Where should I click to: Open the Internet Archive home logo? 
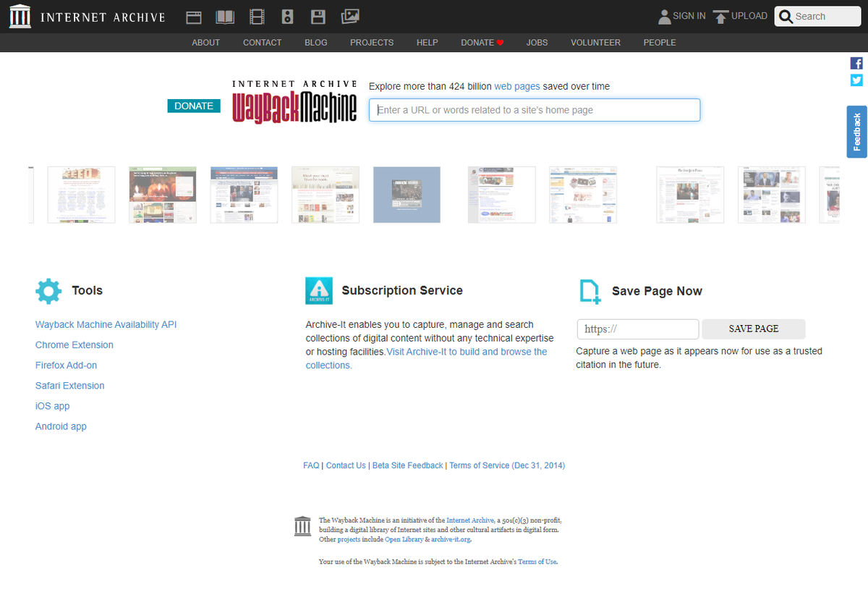coord(87,16)
